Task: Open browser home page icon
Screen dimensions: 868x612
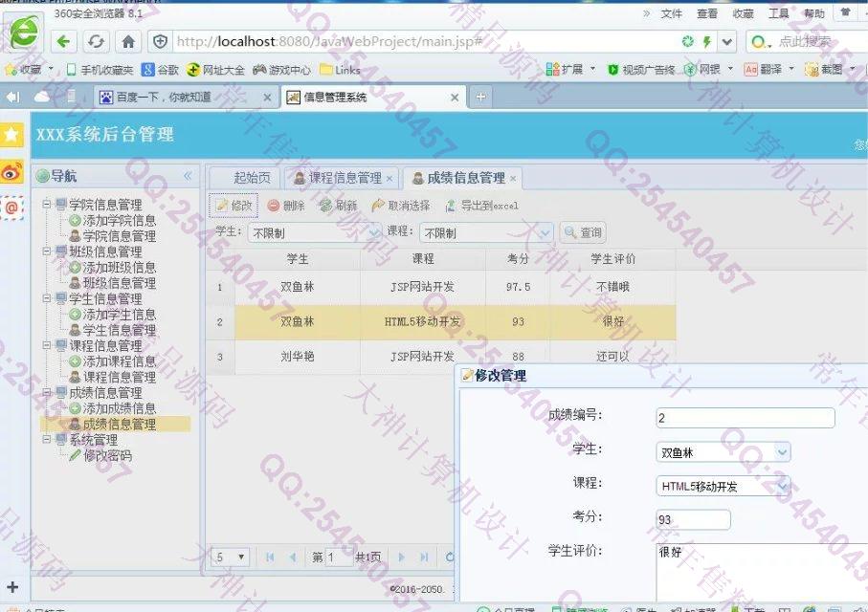Action: [128, 41]
